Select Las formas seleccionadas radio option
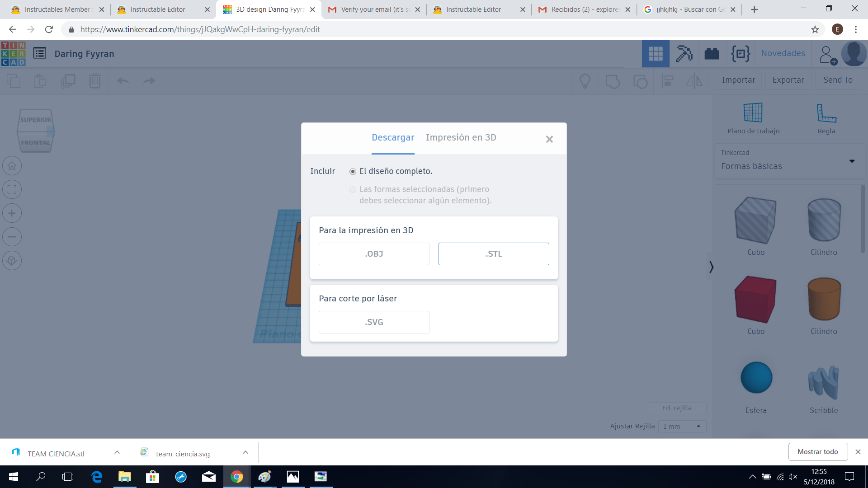This screenshot has width=868, height=488. pyautogui.click(x=353, y=190)
